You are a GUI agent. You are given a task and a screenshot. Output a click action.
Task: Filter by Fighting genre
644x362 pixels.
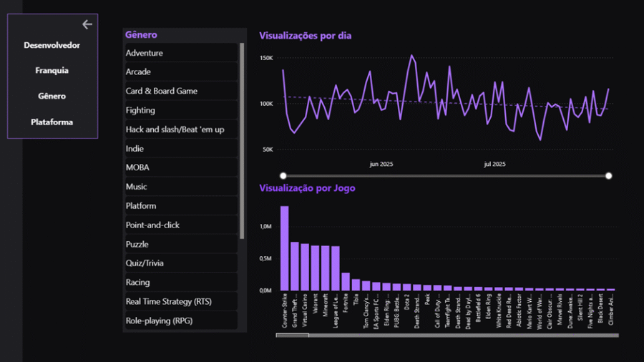coord(180,110)
